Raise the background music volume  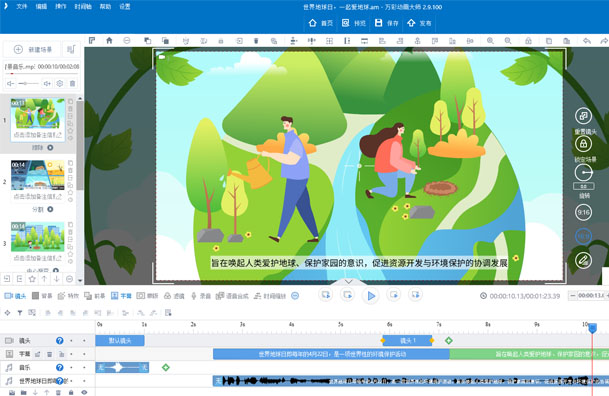pyautogui.click(x=47, y=83)
